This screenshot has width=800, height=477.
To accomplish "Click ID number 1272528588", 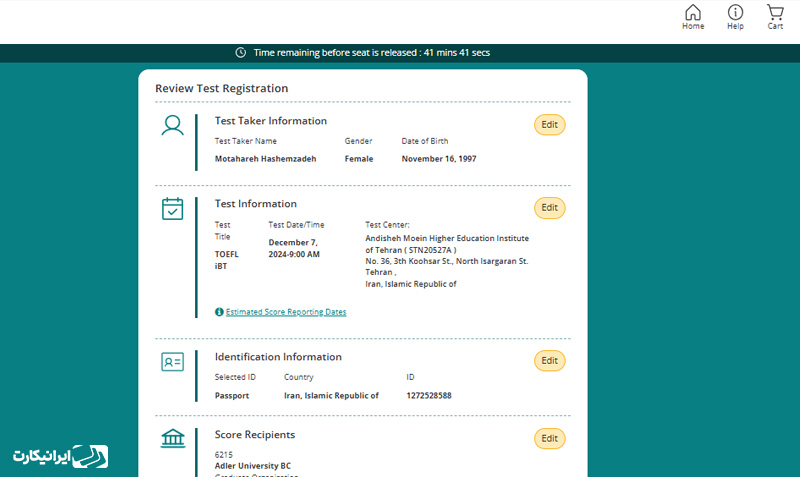I will 429,395.
